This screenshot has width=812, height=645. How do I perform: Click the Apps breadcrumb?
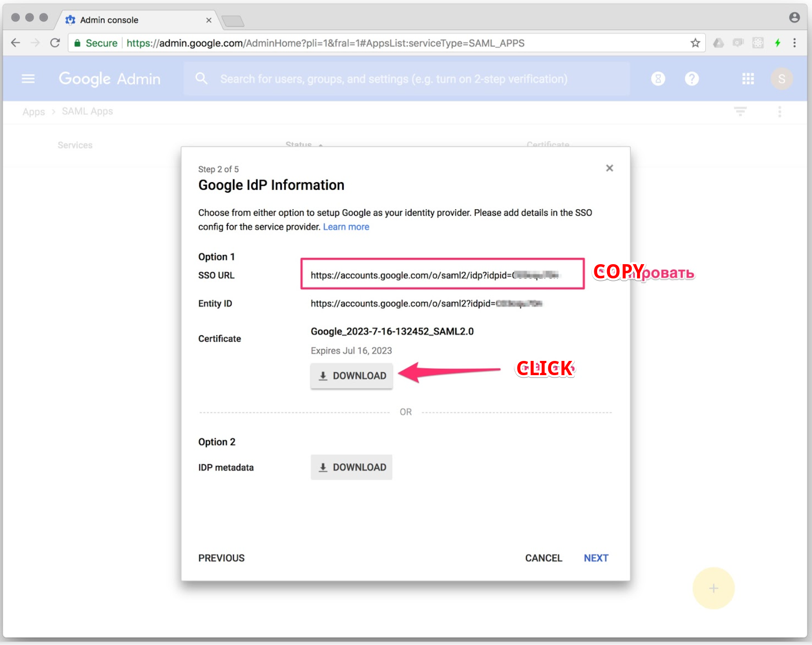pos(34,112)
